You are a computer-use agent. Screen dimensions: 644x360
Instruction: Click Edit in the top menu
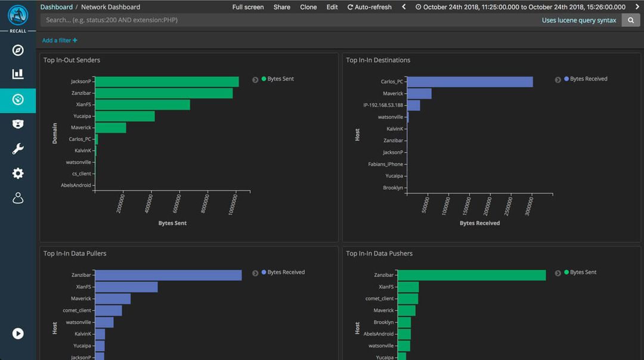[x=332, y=7]
